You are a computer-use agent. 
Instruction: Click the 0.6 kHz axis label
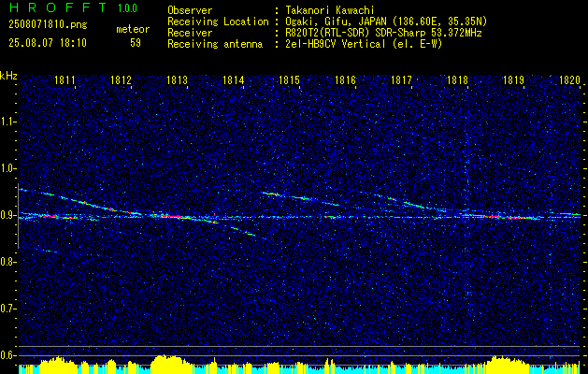(7, 355)
